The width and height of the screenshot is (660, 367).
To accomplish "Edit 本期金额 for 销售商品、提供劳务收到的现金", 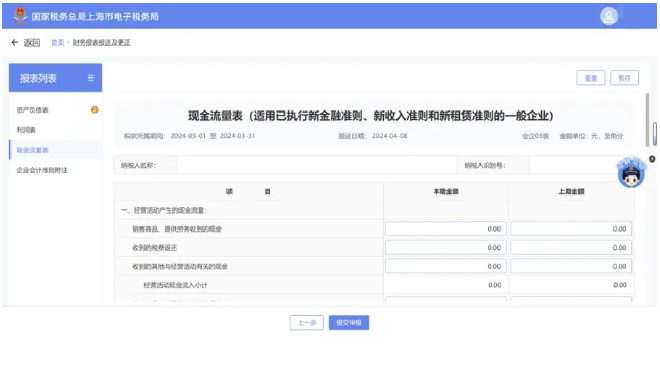I will click(446, 229).
